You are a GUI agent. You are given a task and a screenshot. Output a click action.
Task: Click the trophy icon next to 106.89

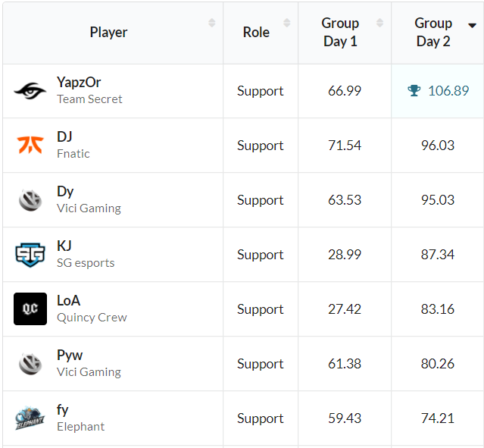point(414,91)
